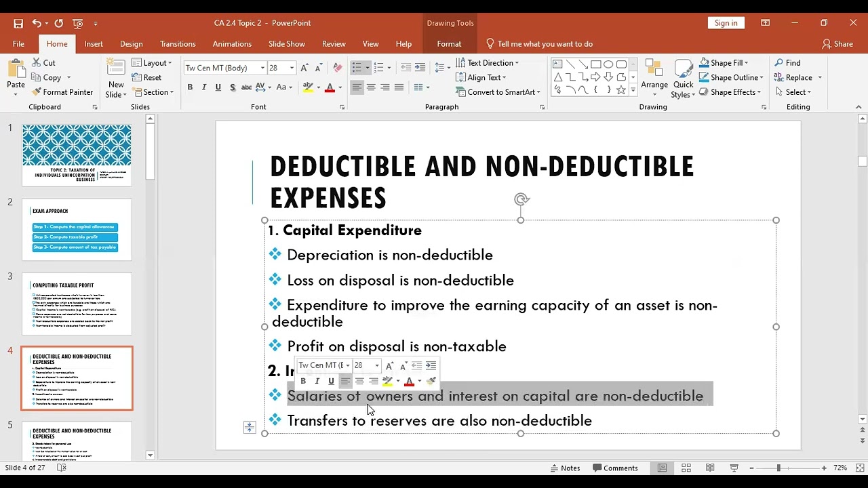868x488 pixels.
Task: Switch to Reading View icon
Action: (x=710, y=468)
